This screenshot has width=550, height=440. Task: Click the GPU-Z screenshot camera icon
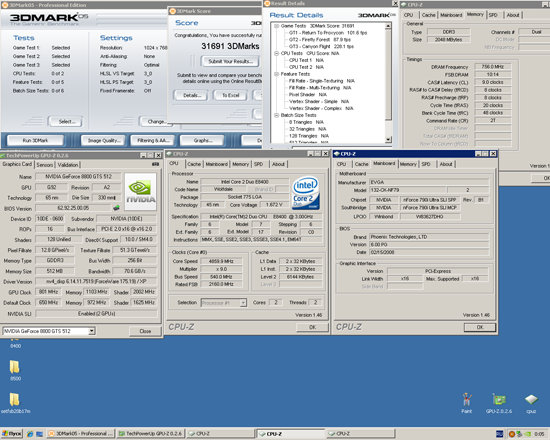(x=155, y=164)
